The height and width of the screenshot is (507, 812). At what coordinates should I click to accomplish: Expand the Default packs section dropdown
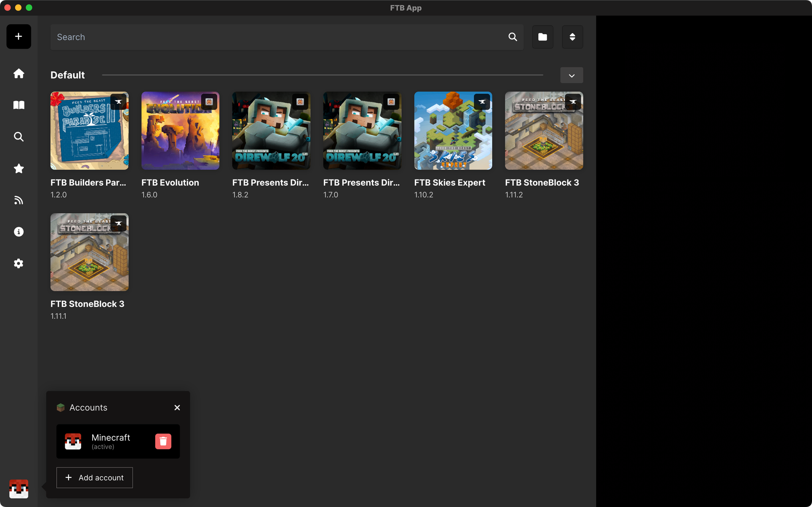[572, 75]
